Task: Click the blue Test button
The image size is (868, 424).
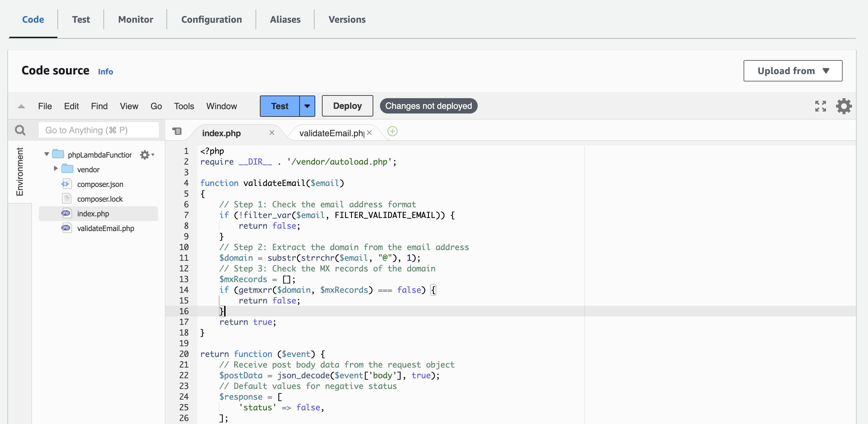Action: 280,106
